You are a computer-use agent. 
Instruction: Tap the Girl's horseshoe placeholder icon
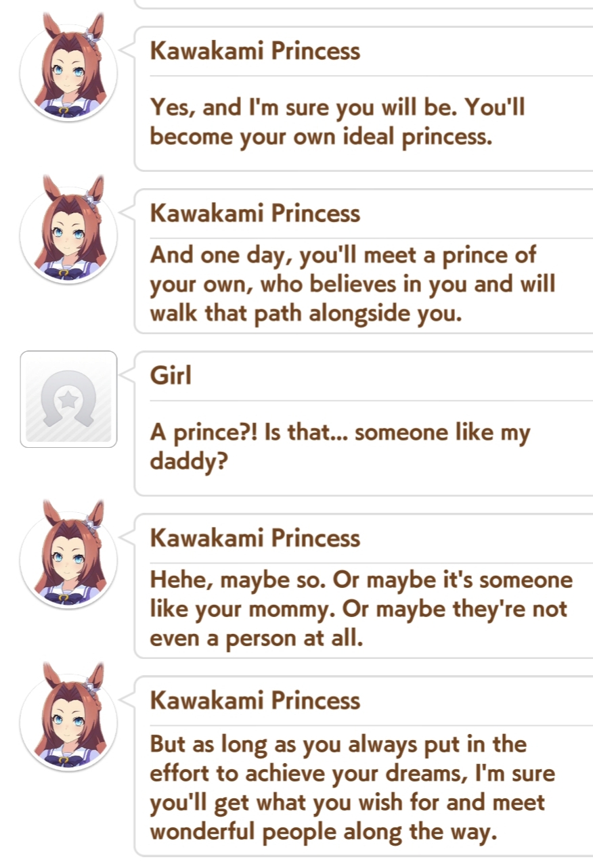[68, 399]
